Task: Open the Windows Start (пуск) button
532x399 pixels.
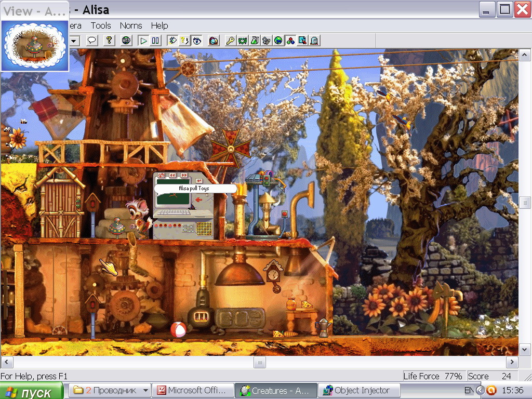Action: [31, 391]
